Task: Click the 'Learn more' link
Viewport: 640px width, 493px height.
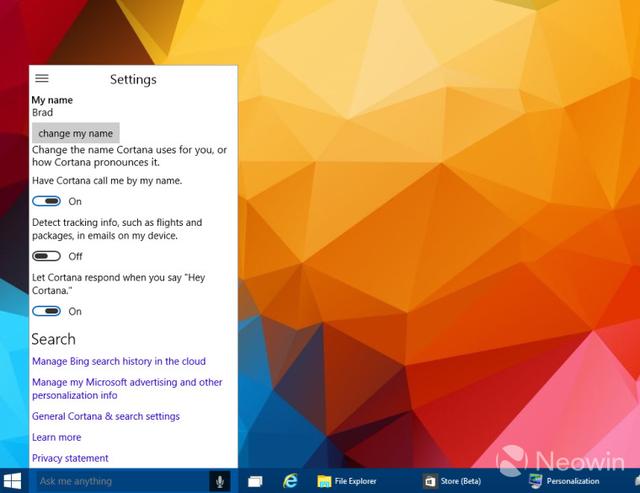Action: click(x=56, y=437)
